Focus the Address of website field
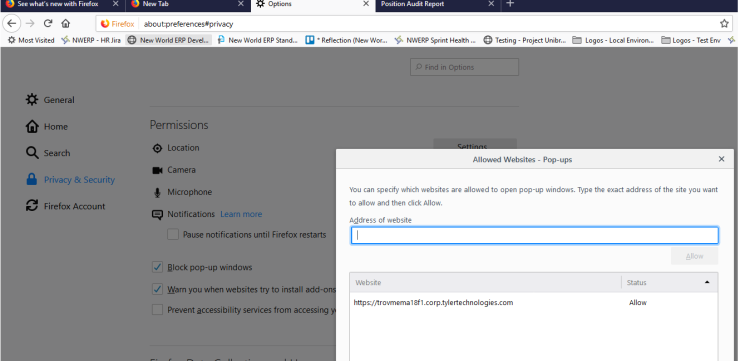Image resolution: width=740 pixels, height=361 pixels. pos(534,235)
